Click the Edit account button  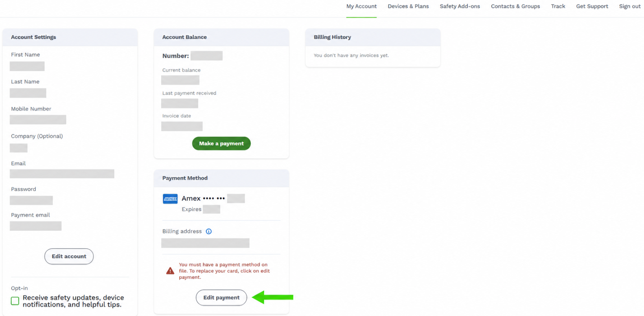69,256
